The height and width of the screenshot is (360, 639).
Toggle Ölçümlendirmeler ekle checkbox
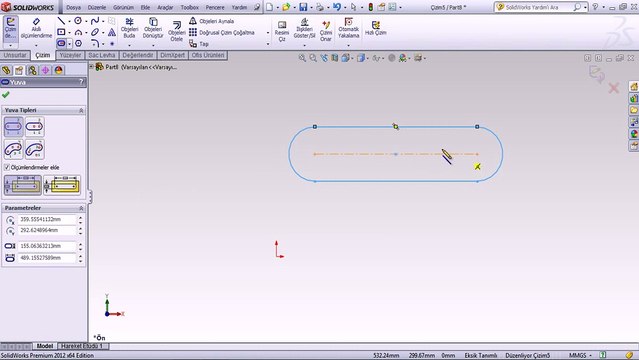[7, 167]
